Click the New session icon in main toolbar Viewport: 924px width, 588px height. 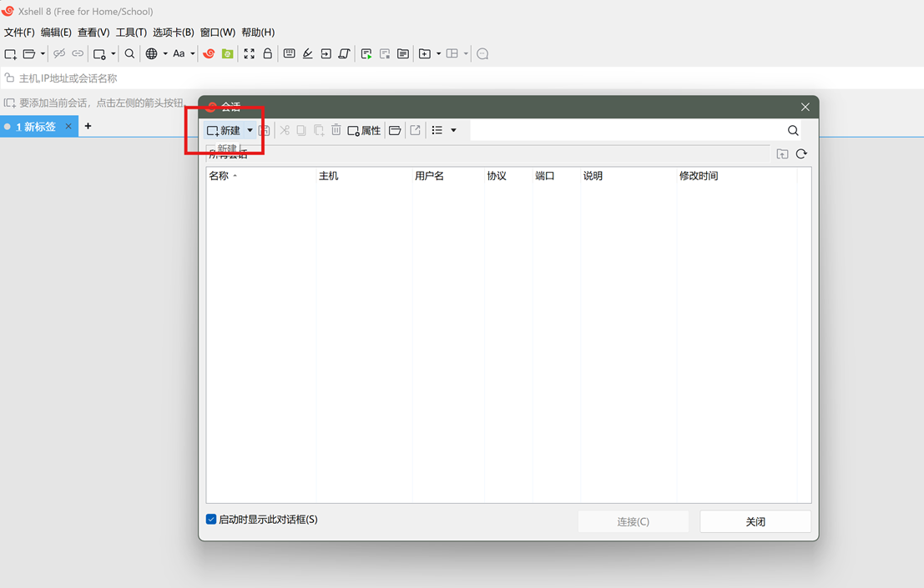11,54
